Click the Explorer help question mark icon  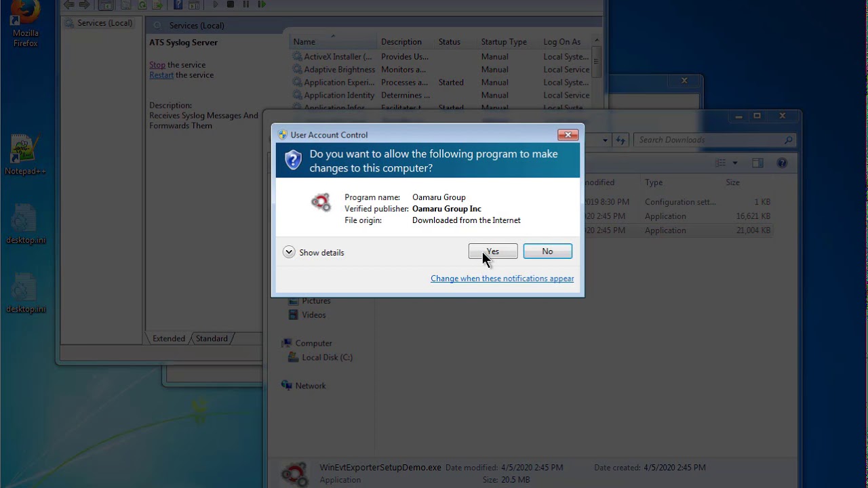(x=782, y=163)
